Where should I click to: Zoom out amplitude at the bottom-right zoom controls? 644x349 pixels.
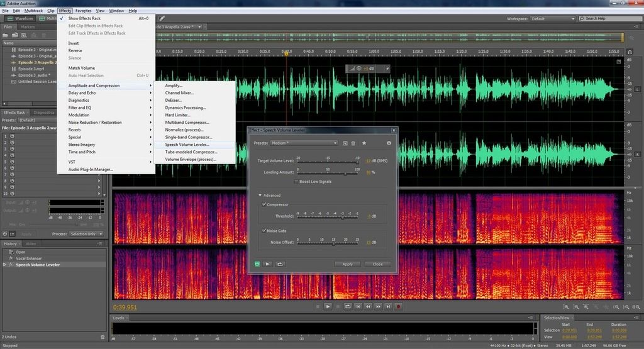[576, 307]
